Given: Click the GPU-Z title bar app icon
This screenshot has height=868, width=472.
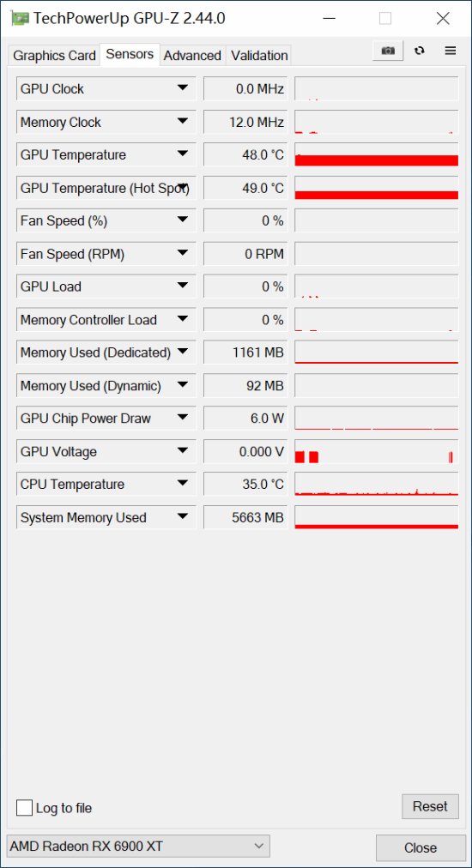Looking at the screenshot, I should point(20,18).
